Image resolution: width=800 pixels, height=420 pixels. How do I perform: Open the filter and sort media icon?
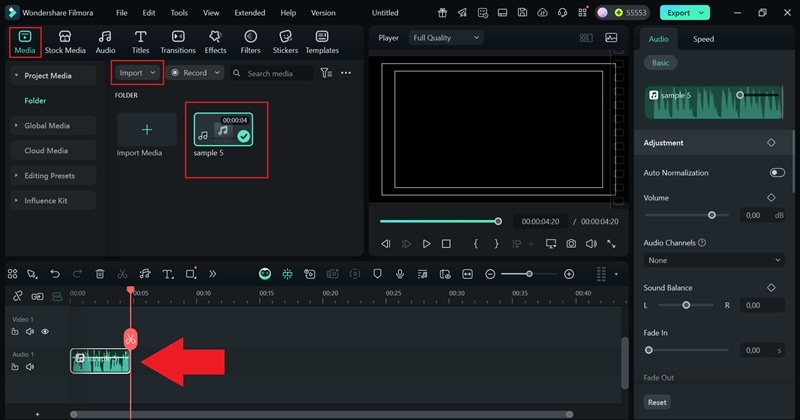pos(326,73)
